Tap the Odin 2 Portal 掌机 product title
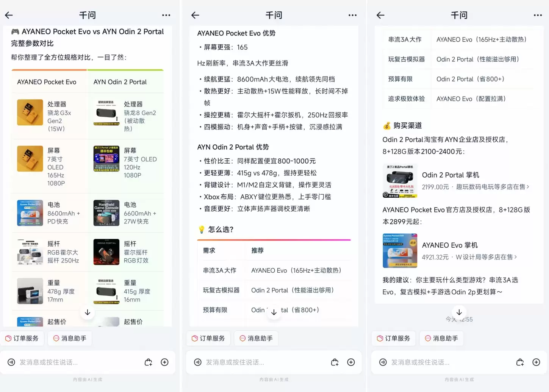This screenshot has height=392, width=549. [450, 175]
